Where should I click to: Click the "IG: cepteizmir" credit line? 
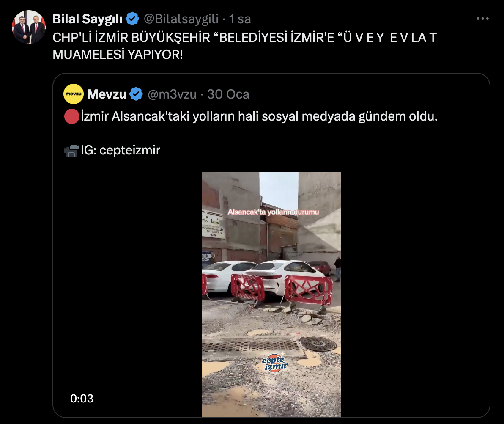coord(120,150)
